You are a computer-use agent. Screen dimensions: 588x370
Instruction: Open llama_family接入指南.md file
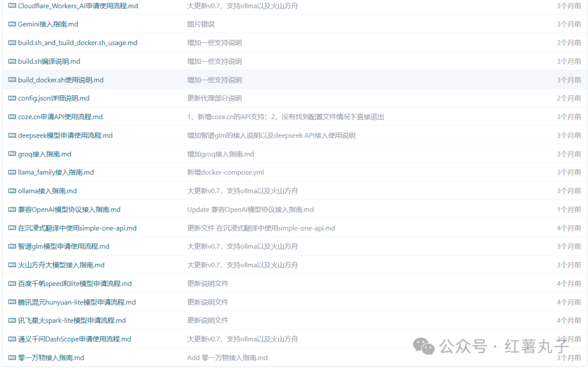click(56, 172)
